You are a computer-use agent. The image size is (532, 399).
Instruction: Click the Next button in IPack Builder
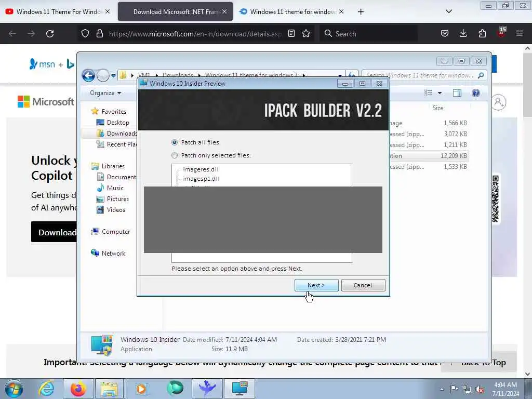316,285
